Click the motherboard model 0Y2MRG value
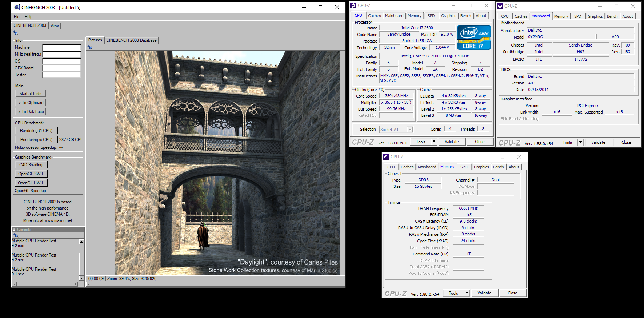Screen dimensions: 644x318 (x=561, y=37)
